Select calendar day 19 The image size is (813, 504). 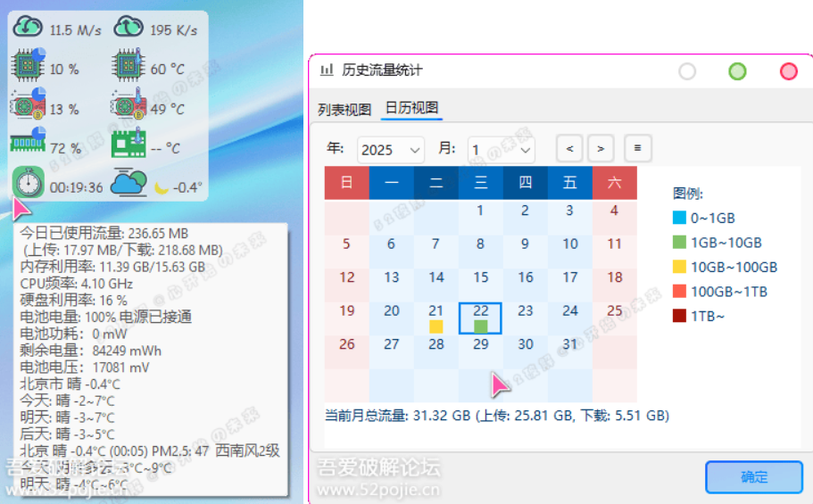[x=347, y=318]
